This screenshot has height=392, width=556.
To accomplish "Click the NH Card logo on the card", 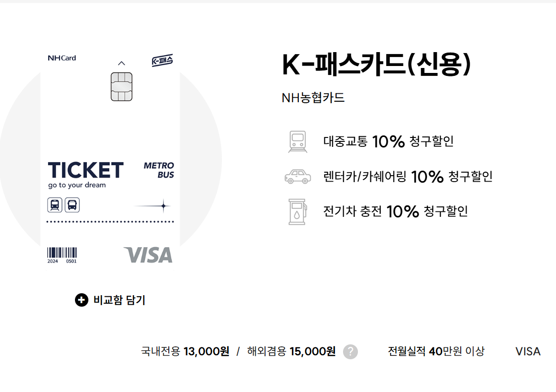I will click(62, 58).
